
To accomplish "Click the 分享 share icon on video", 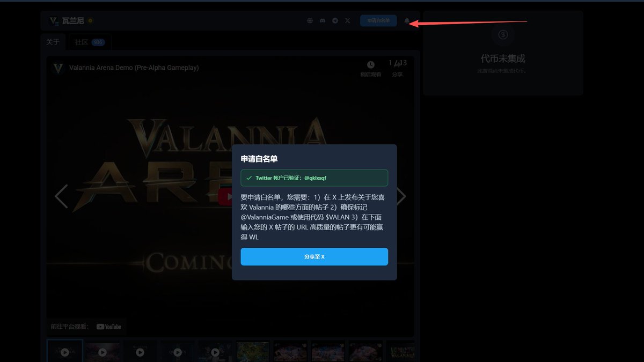I will 397,65.
